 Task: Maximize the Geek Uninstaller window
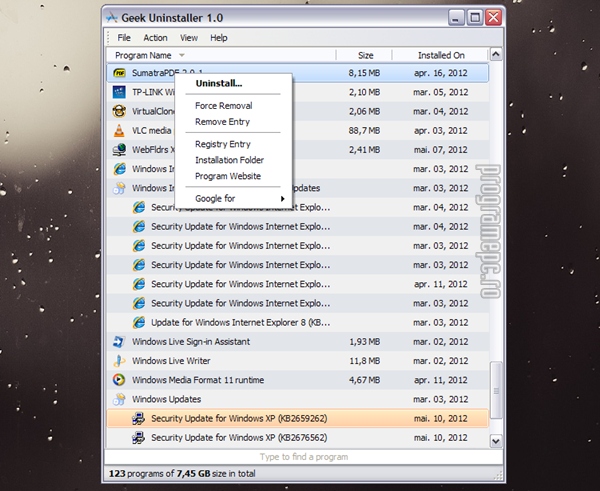[x=474, y=18]
